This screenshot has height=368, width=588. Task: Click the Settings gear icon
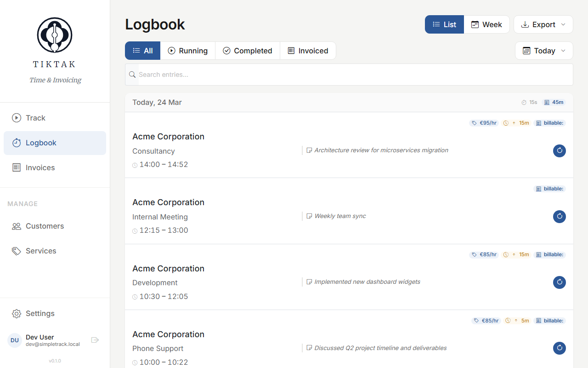[17, 313]
